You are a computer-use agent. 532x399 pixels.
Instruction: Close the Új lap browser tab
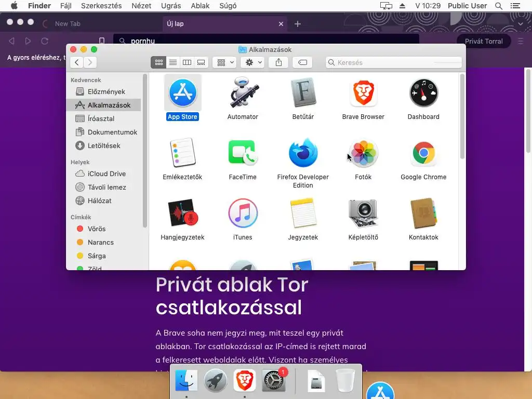(281, 24)
